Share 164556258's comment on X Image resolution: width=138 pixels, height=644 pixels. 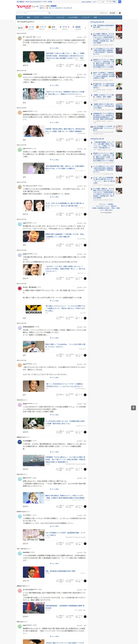pos(85,103)
